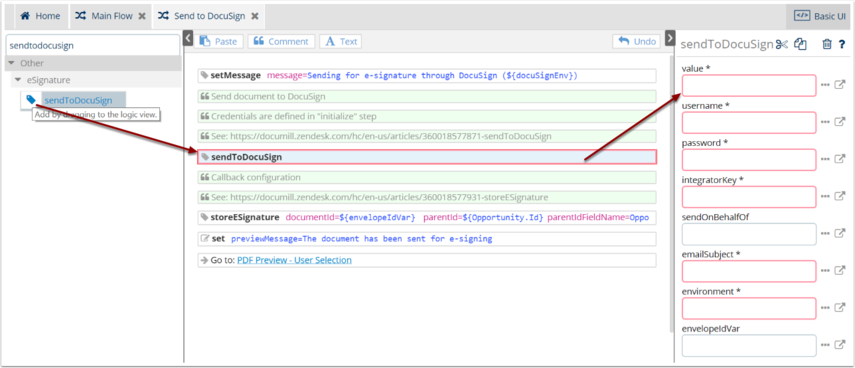Image resolution: width=855 pixels, height=368 pixels.
Task: Collapse the right panel with arrow
Action: [670, 38]
